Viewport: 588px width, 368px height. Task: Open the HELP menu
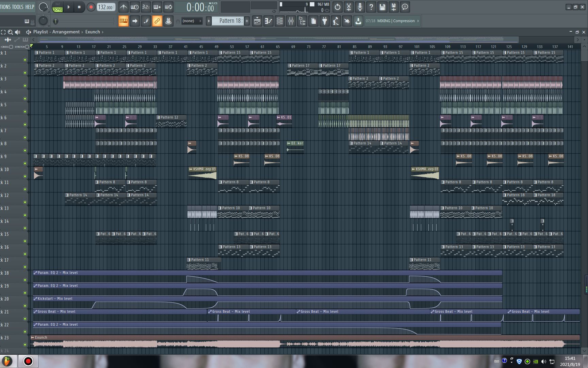click(x=30, y=7)
